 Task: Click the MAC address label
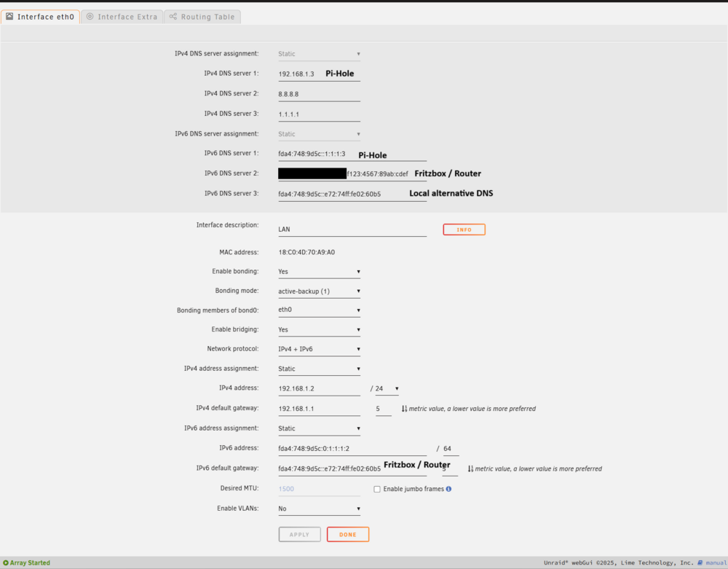[239, 253]
